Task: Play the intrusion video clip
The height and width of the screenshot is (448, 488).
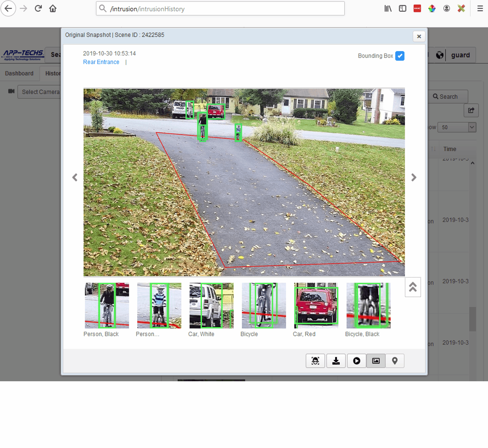Action: coord(357,361)
